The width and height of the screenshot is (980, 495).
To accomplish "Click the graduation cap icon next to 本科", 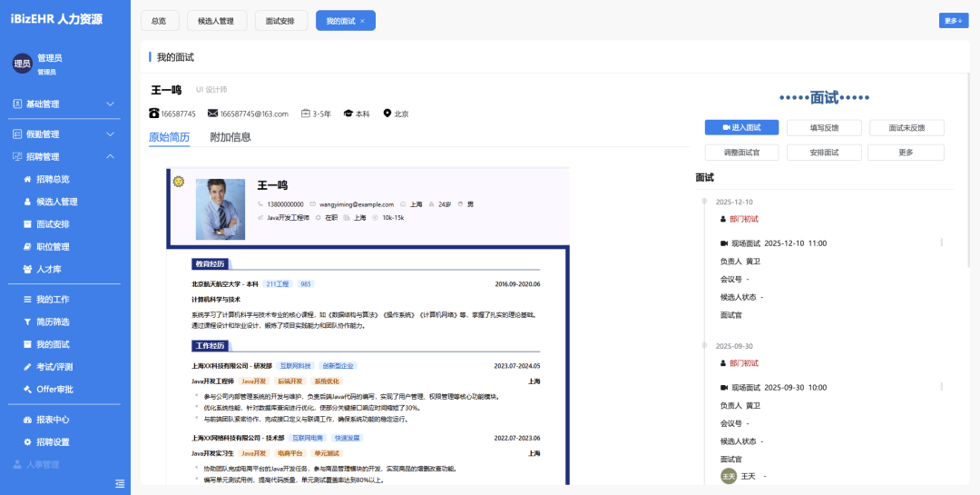I will pyautogui.click(x=348, y=114).
